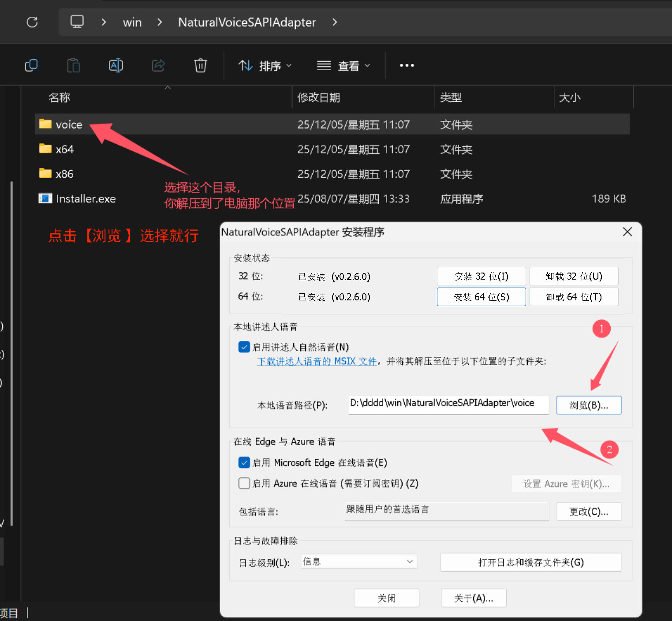This screenshot has height=621, width=672.
Task: Open the This PC icon in breadcrumb bar
Action: 77,22
